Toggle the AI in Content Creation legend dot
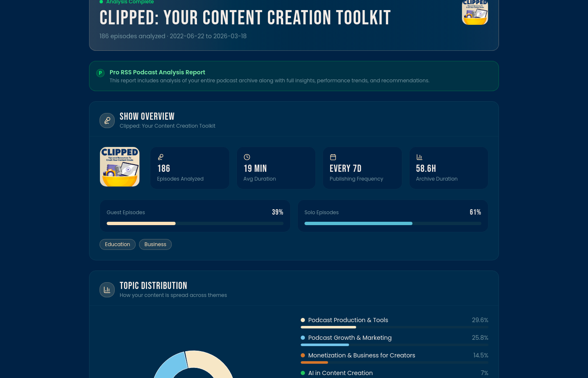The width and height of the screenshot is (588, 378). coord(303,373)
